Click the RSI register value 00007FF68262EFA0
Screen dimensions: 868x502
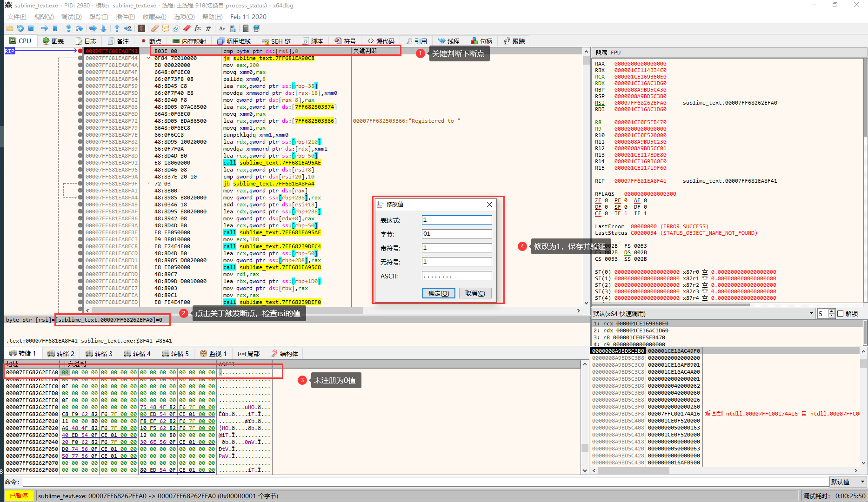coord(640,103)
